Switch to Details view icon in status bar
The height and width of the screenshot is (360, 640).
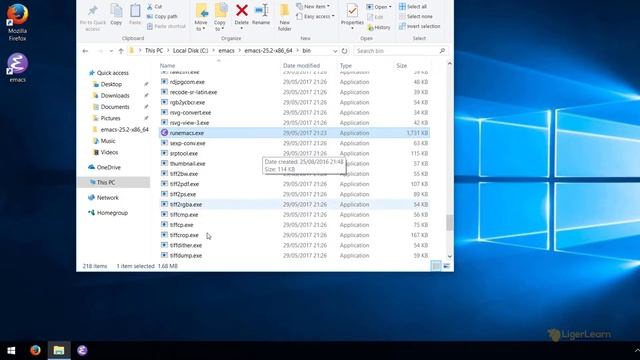click(x=436, y=266)
